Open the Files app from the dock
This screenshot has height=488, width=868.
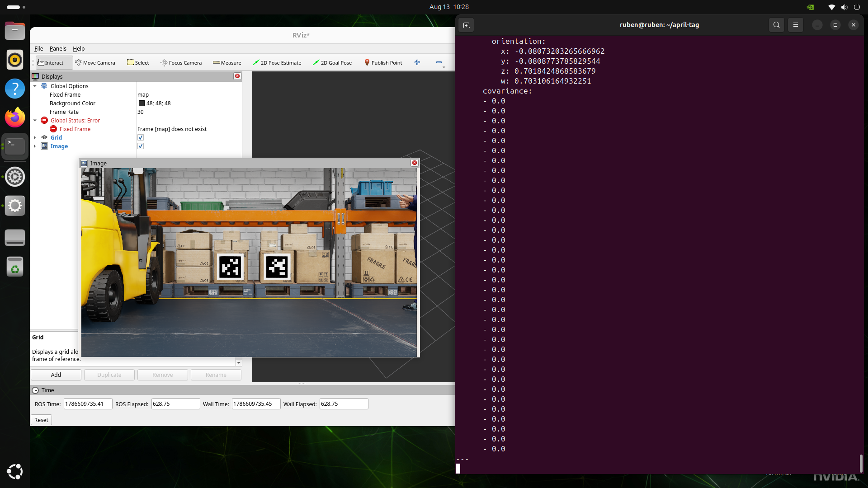pyautogui.click(x=15, y=31)
